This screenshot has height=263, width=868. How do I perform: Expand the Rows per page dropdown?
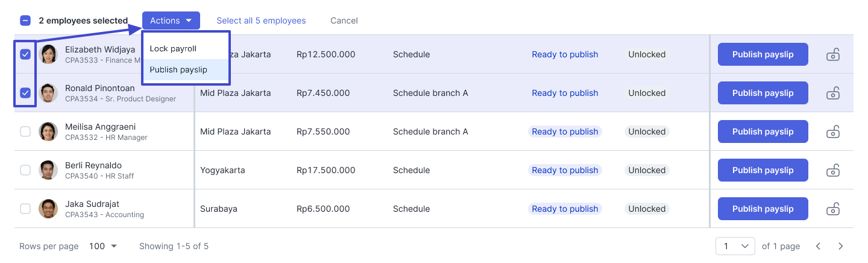click(103, 246)
